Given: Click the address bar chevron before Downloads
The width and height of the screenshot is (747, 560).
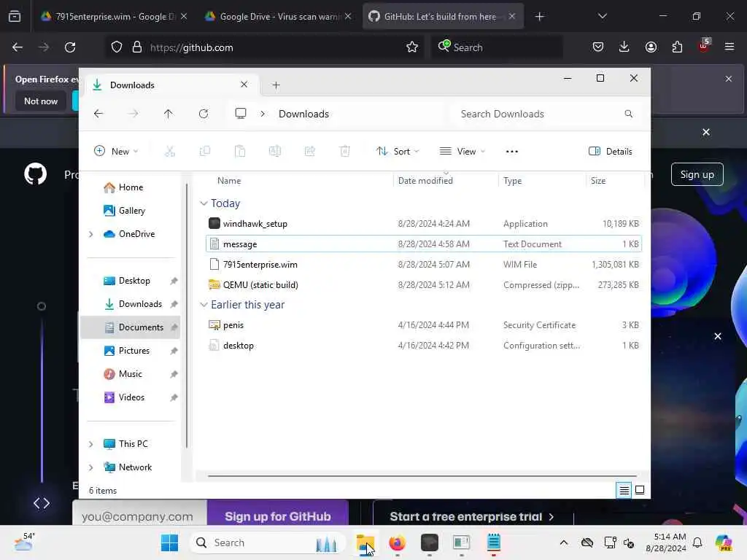Looking at the screenshot, I should click(263, 114).
